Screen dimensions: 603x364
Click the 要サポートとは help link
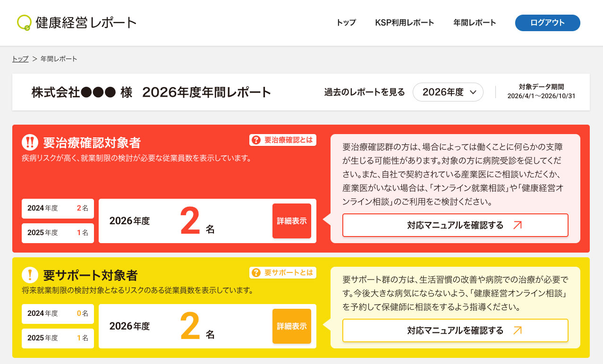pos(282,272)
